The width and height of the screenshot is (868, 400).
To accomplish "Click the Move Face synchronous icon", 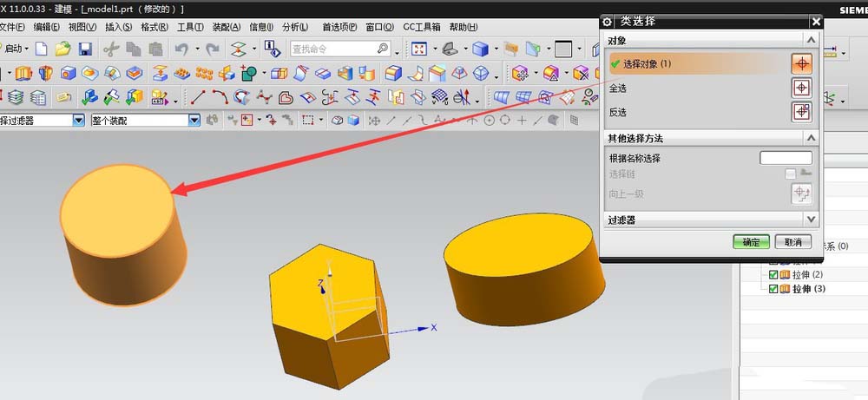I will tap(520, 73).
